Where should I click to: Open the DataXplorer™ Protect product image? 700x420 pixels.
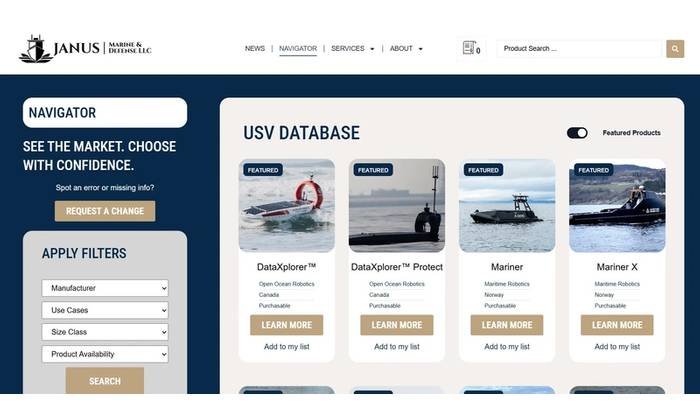tap(397, 206)
